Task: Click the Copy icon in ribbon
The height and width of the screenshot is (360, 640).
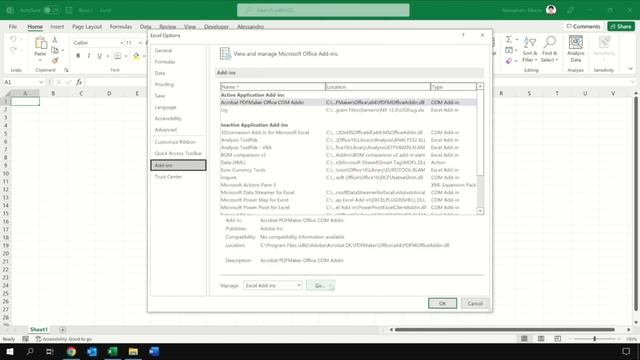Action: [55, 50]
